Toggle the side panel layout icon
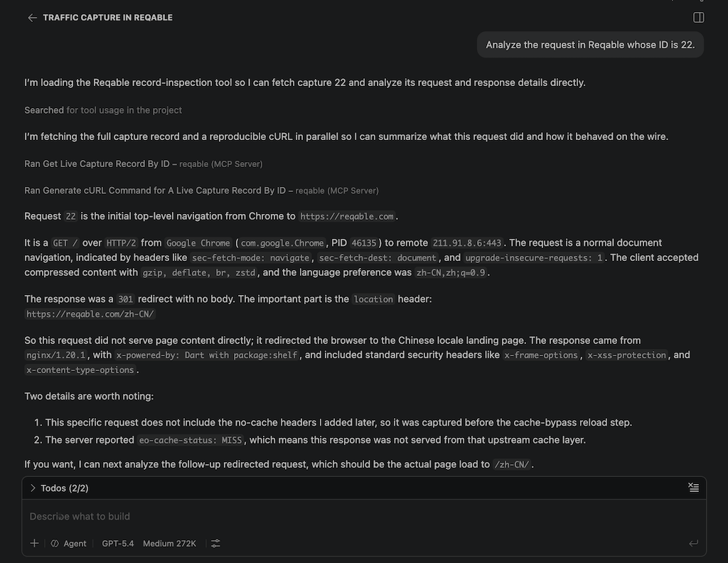The image size is (728, 563). (698, 18)
